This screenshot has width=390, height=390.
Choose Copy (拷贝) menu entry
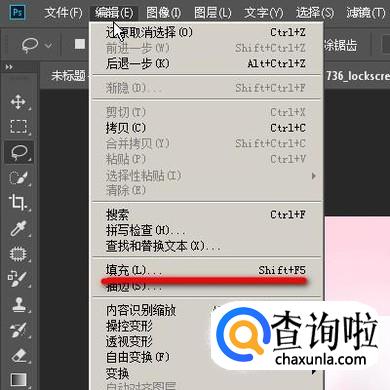click(x=206, y=128)
